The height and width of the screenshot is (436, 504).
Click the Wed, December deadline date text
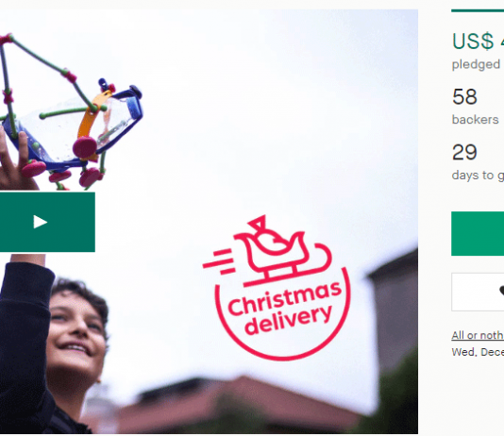pyautogui.click(x=478, y=352)
